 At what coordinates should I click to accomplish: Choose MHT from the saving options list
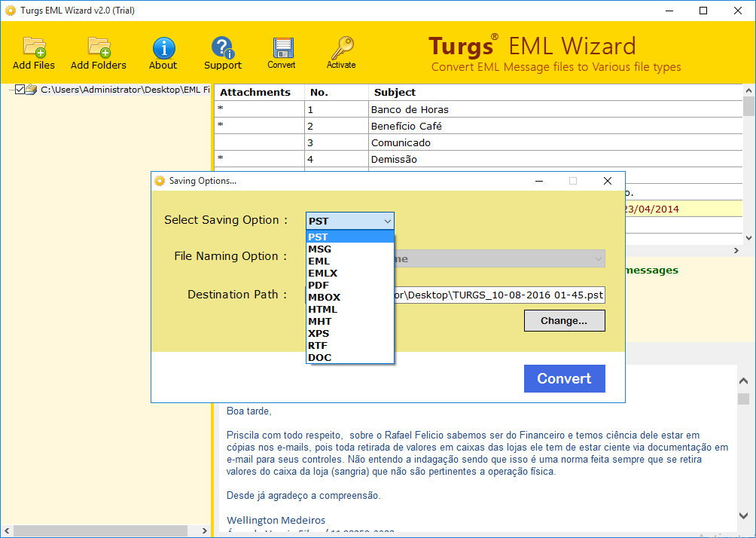(350, 321)
